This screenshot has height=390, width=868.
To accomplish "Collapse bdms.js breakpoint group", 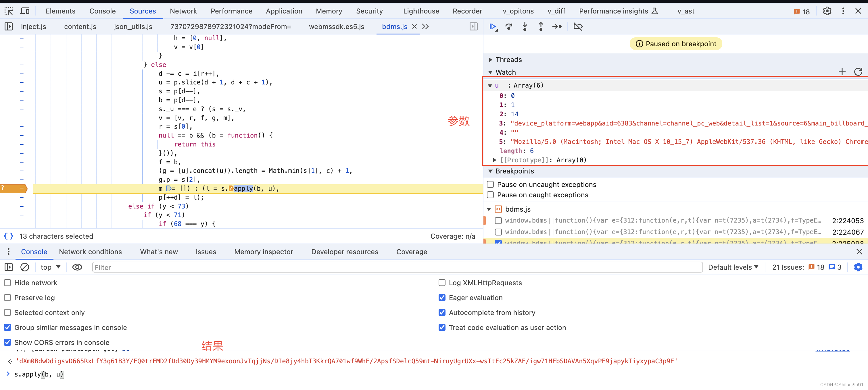I will [489, 209].
